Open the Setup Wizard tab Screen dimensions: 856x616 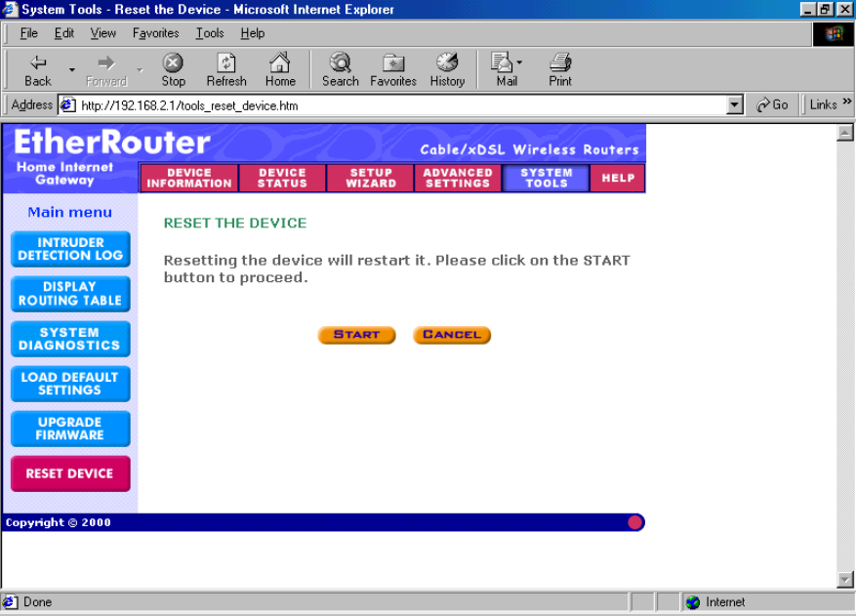point(371,178)
